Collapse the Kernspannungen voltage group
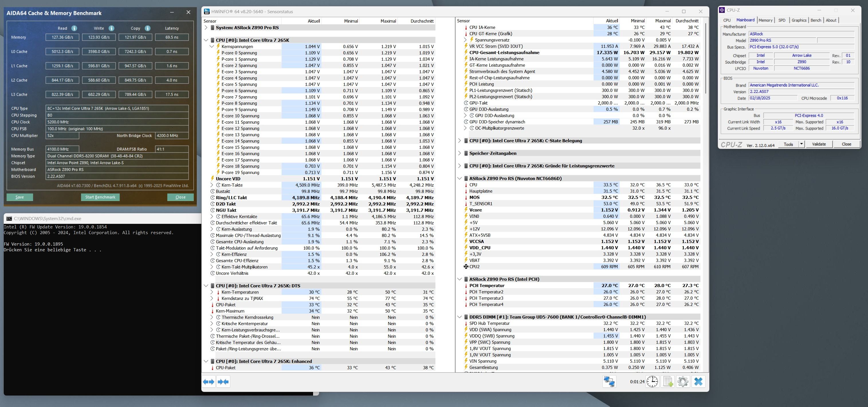868x407 pixels. click(212, 46)
